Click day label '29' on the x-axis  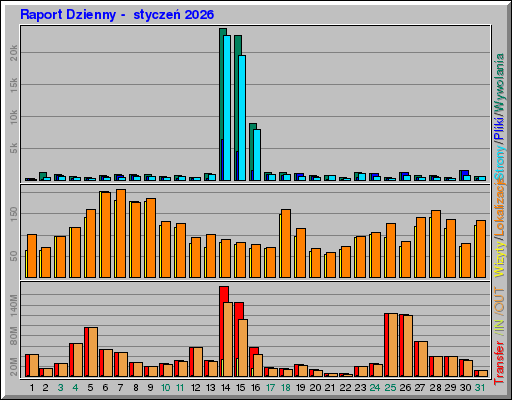point(450,388)
